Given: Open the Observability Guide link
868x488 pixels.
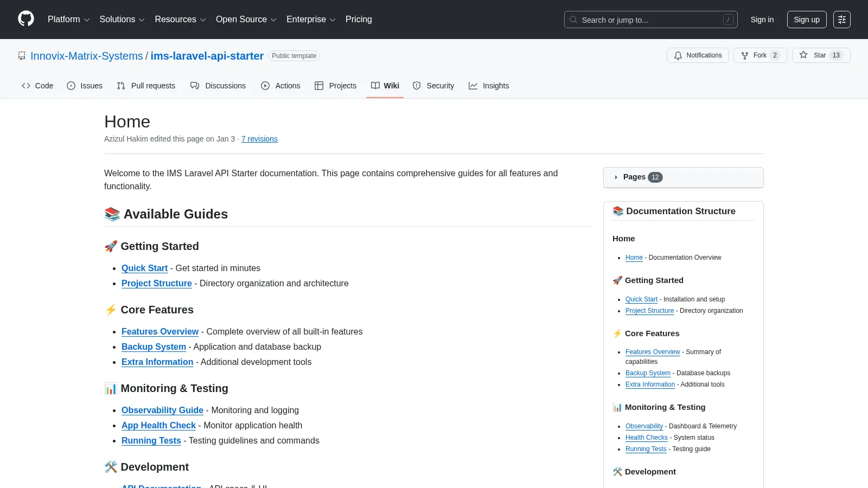Looking at the screenshot, I should click(x=162, y=410).
